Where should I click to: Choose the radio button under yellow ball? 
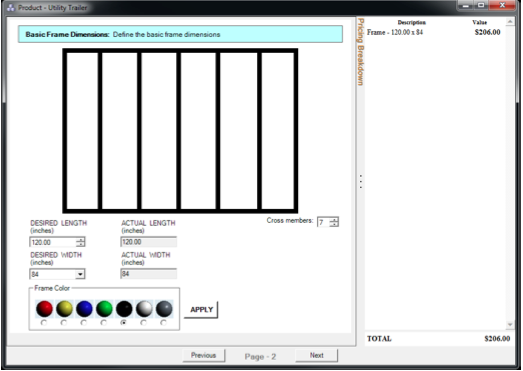(64, 323)
